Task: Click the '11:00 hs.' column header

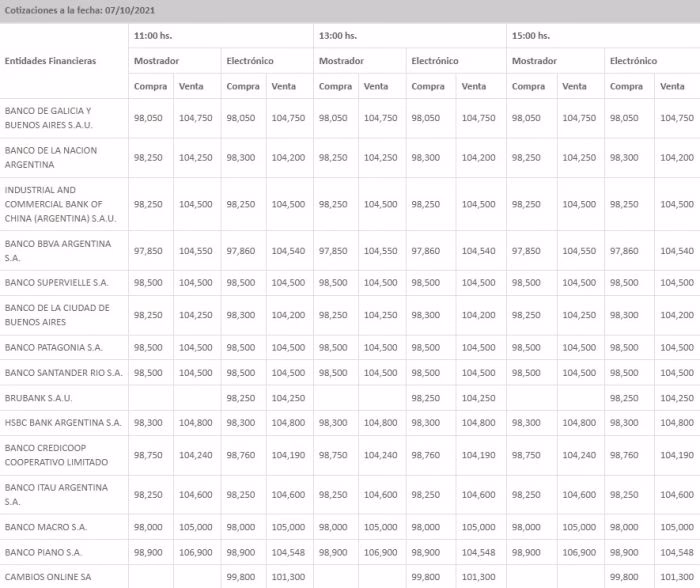Action: point(153,36)
